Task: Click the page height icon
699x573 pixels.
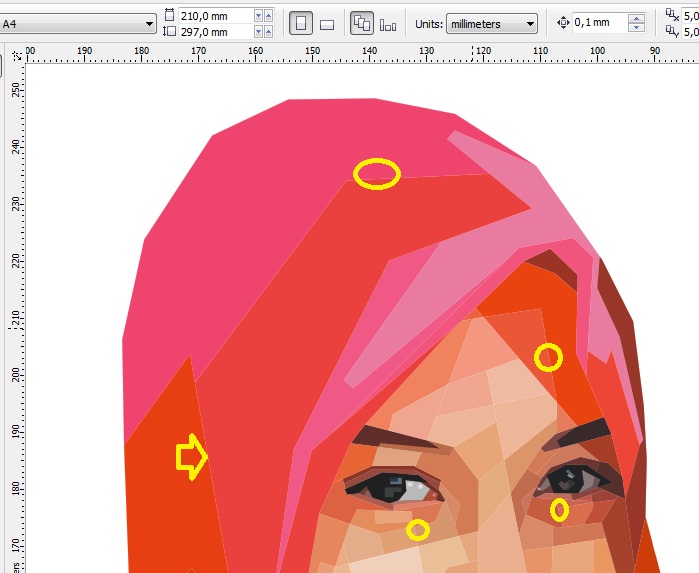Action: coord(169,31)
